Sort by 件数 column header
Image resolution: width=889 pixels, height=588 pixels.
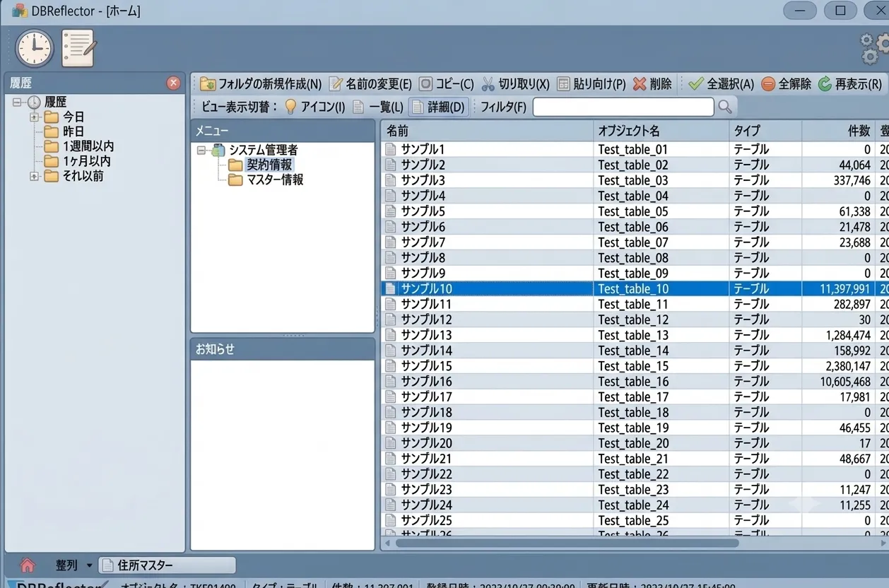[840, 131]
